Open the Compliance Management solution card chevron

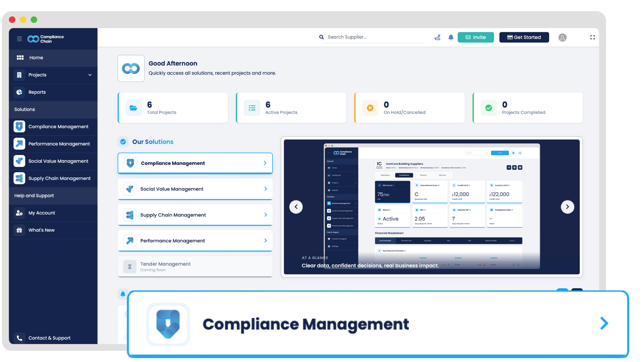(265, 163)
